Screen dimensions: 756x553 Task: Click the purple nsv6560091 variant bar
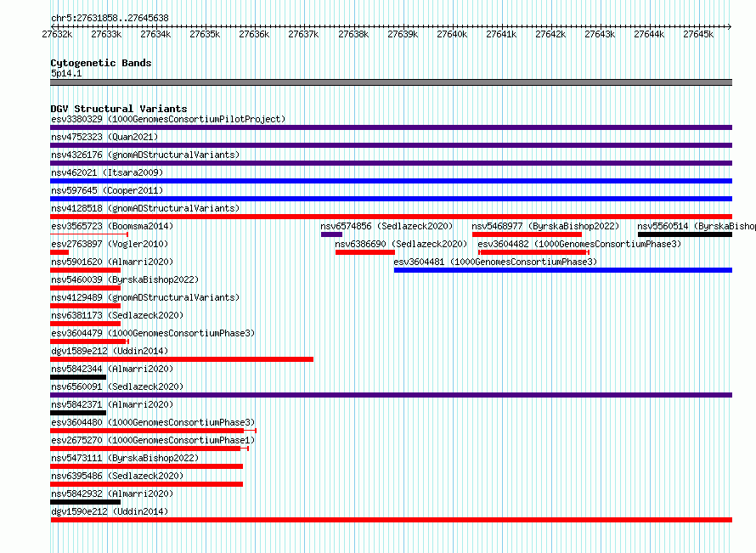point(391,395)
